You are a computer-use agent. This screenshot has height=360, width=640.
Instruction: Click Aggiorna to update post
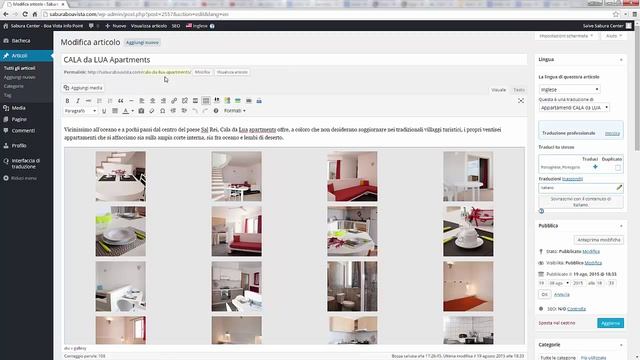tap(610, 323)
